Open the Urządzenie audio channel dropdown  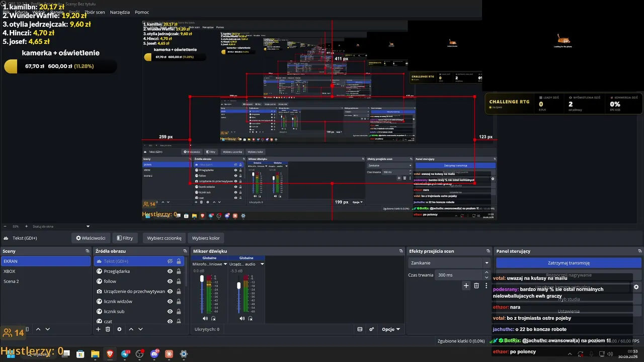click(247, 264)
